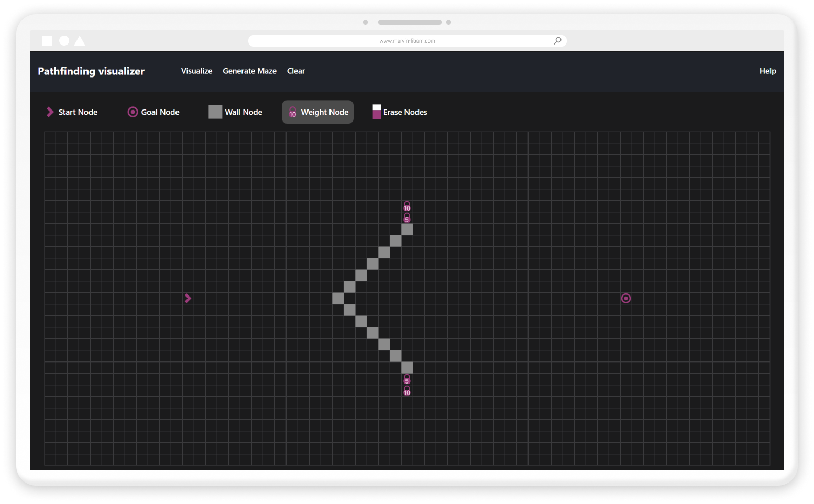Click the wall node at the V's leftmost tip
Viewport: 814px width, 504px height.
(338, 298)
